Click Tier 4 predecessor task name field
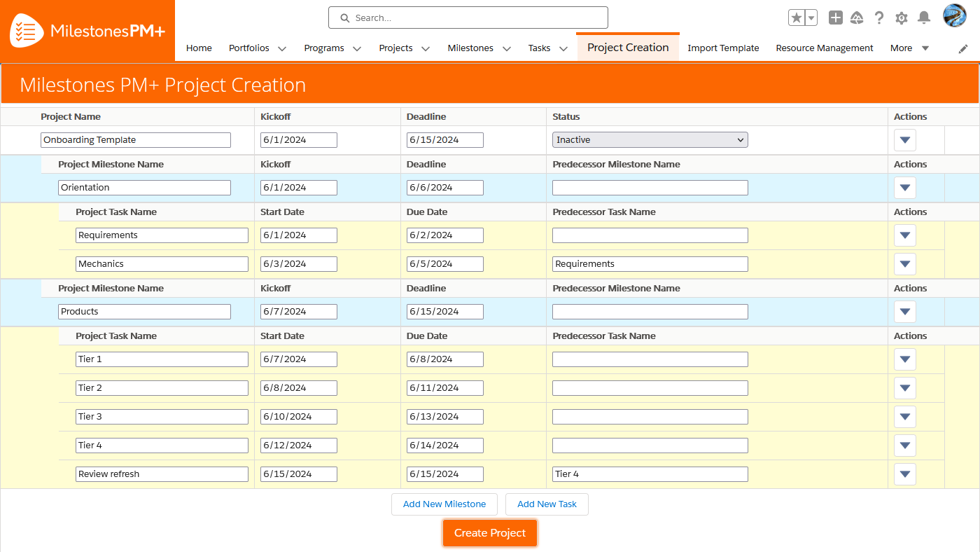This screenshot has height=552, width=980. [650, 446]
